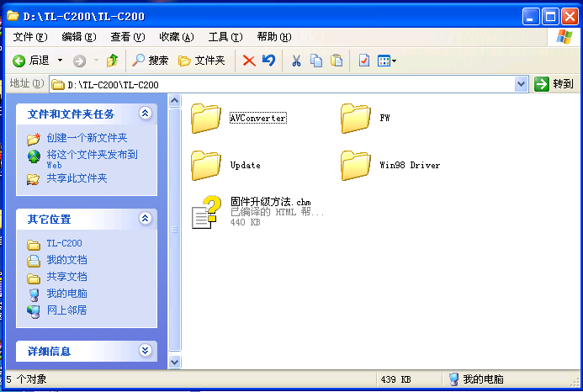Viewport: 583px width, 392px height.
Task: Collapse the 其它位置 panel
Action: pyautogui.click(x=145, y=219)
